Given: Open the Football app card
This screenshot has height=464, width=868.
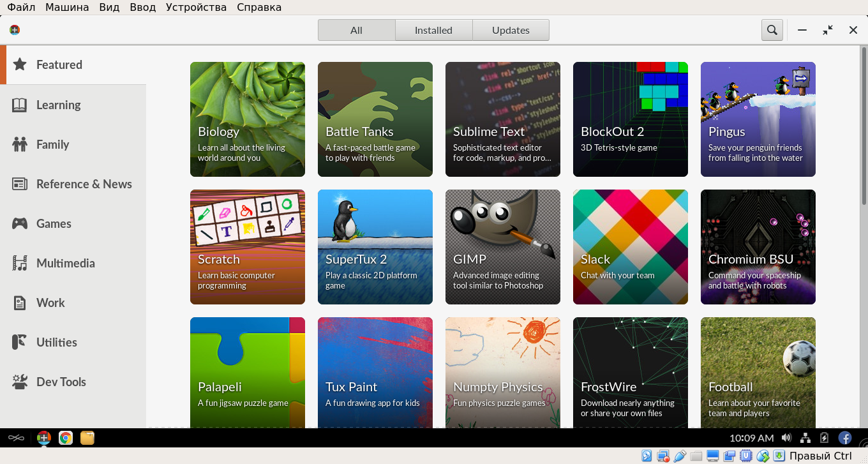Looking at the screenshot, I should 758,372.
